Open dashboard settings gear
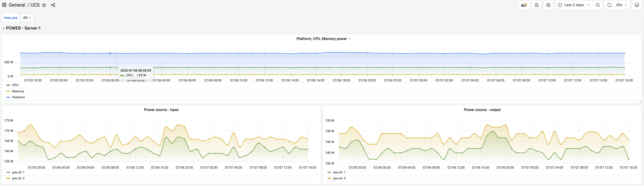 tap(548, 5)
